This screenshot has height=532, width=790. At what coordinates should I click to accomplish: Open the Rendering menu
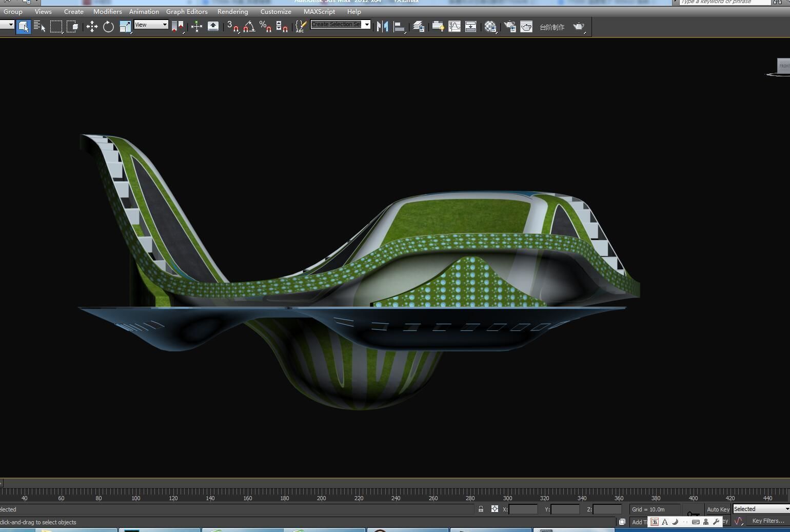point(232,11)
